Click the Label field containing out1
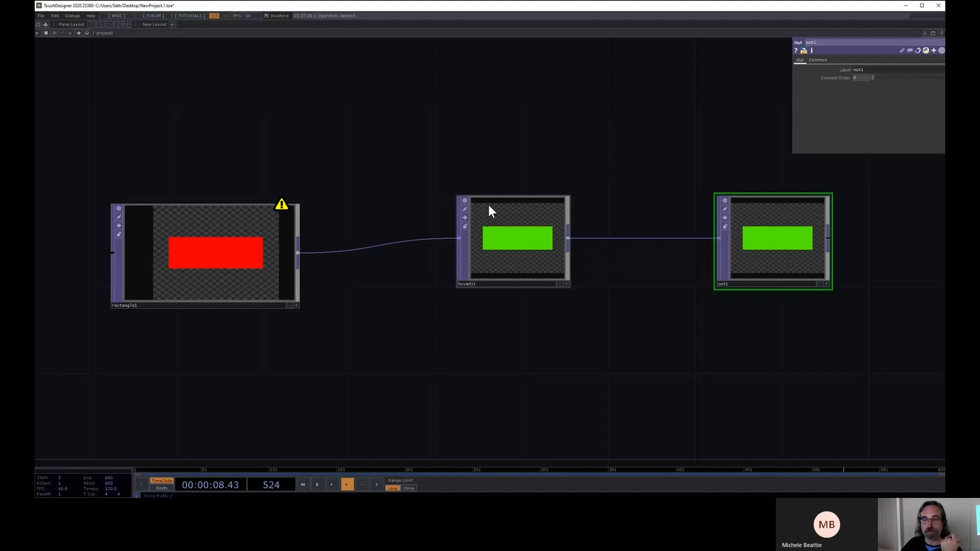Image resolution: width=980 pixels, height=551 pixels. [x=898, y=70]
